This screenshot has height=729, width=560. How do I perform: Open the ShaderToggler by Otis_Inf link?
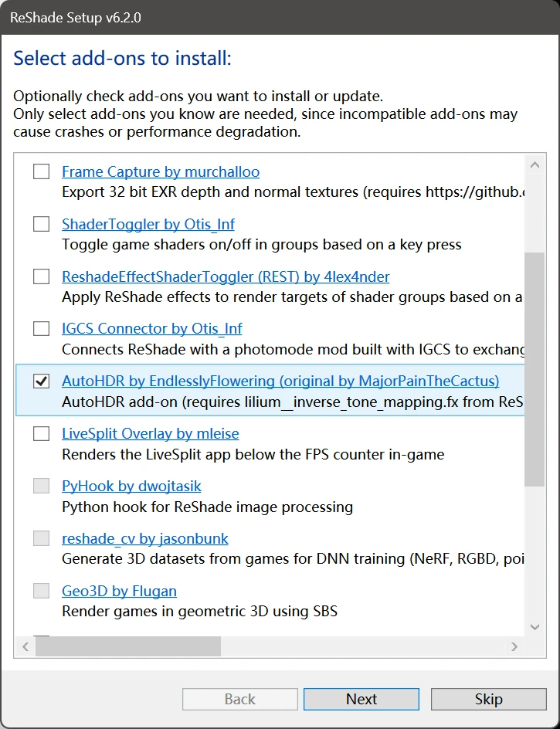click(148, 224)
